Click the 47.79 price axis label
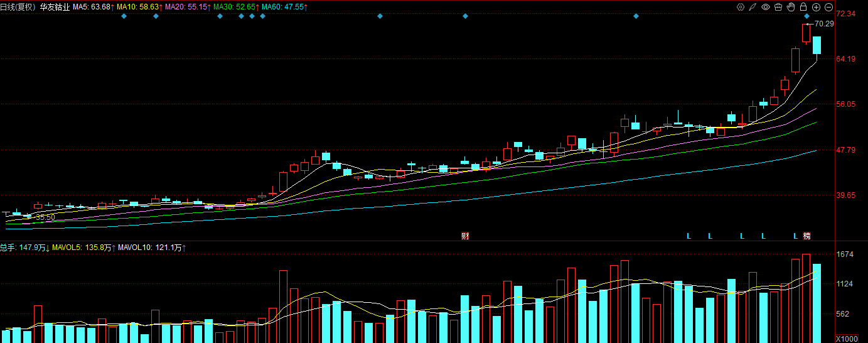The height and width of the screenshot is (343, 868). point(847,150)
